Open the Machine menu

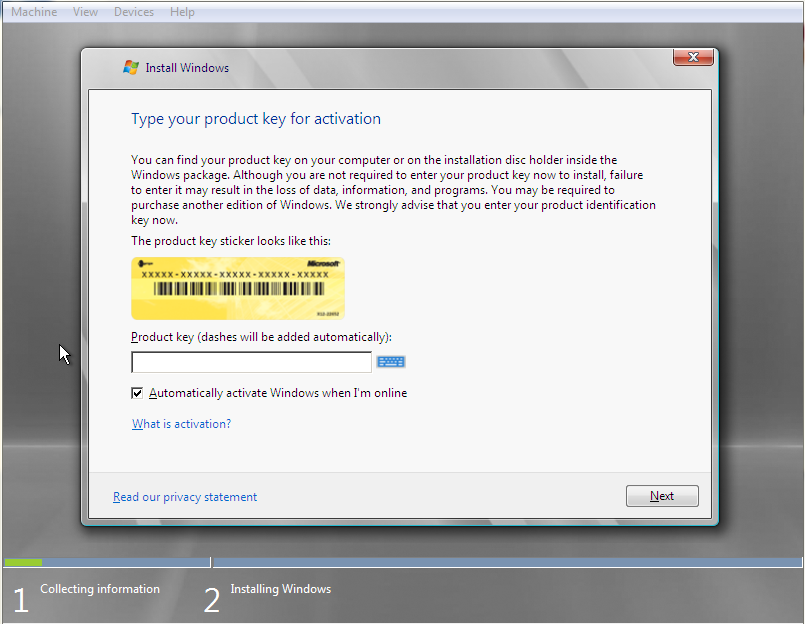tap(34, 11)
